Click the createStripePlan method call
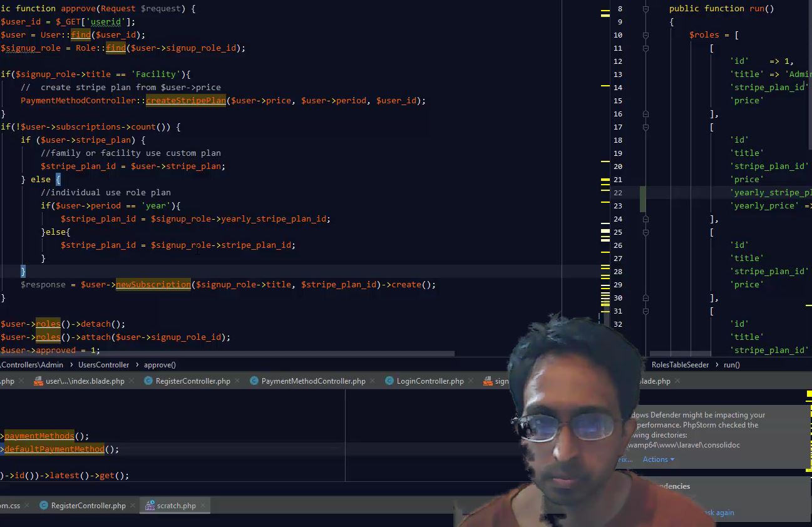This screenshot has width=812, height=527. point(185,101)
